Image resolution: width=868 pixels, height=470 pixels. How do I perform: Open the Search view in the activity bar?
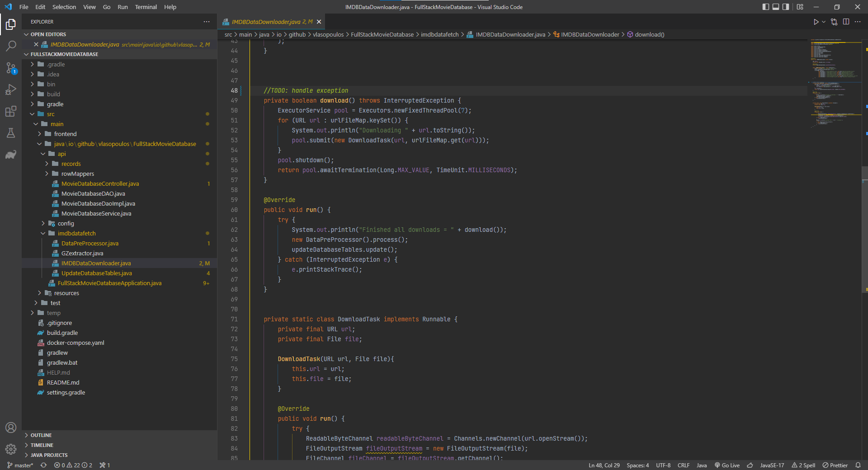coord(11,46)
